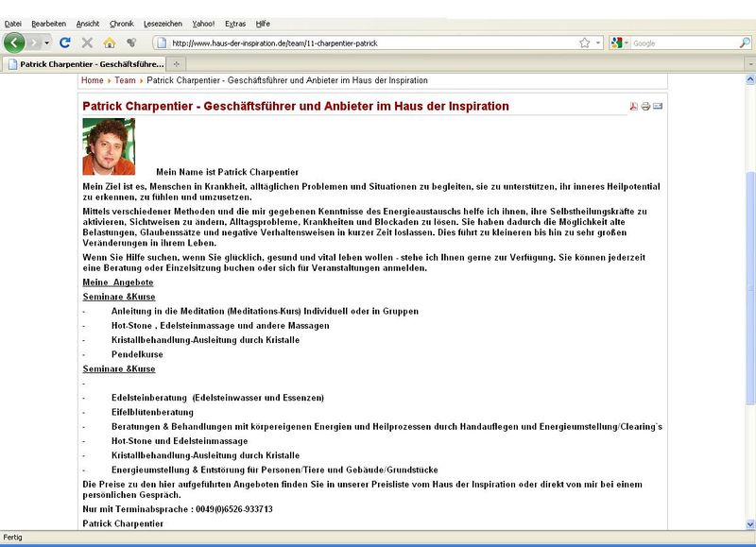Viewport: 756px width, 547px height.
Task: Click the print article icon
Action: pos(646,107)
